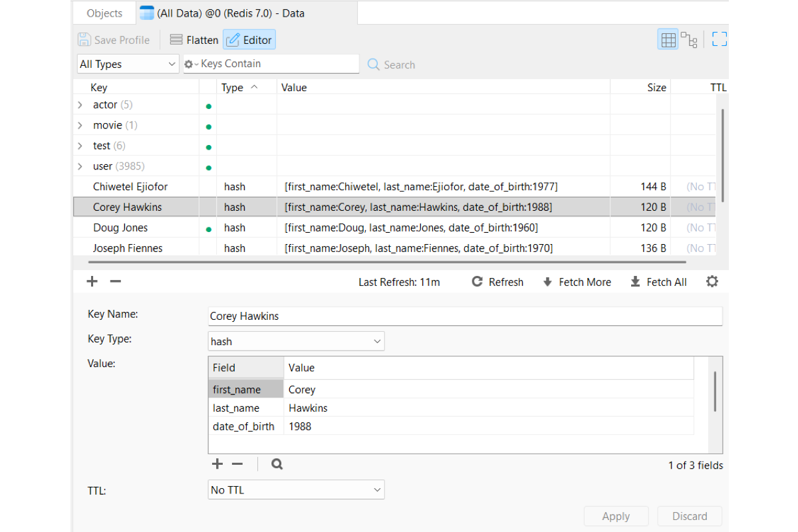Remove selected key with minus icon
Viewport: 798px width, 532px height.
tap(115, 281)
